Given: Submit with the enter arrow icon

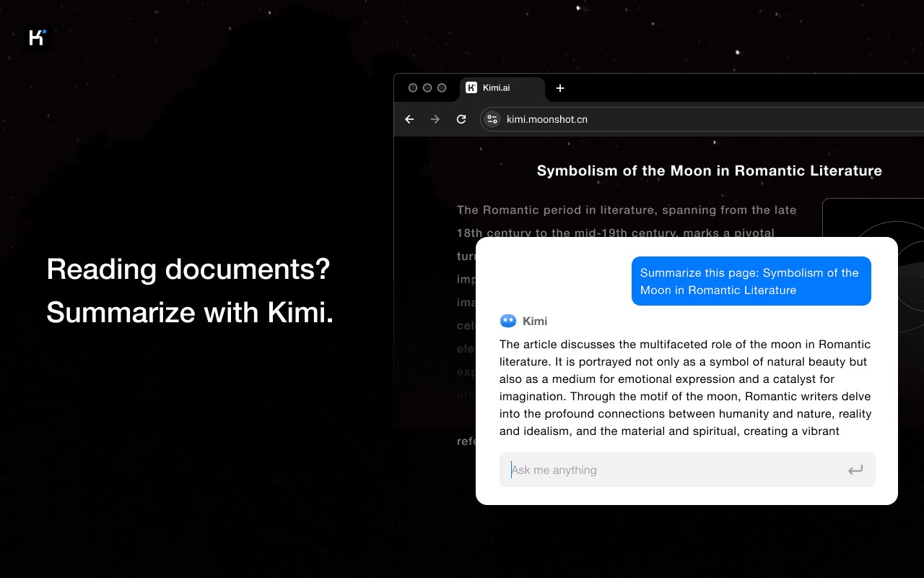Looking at the screenshot, I should (855, 470).
